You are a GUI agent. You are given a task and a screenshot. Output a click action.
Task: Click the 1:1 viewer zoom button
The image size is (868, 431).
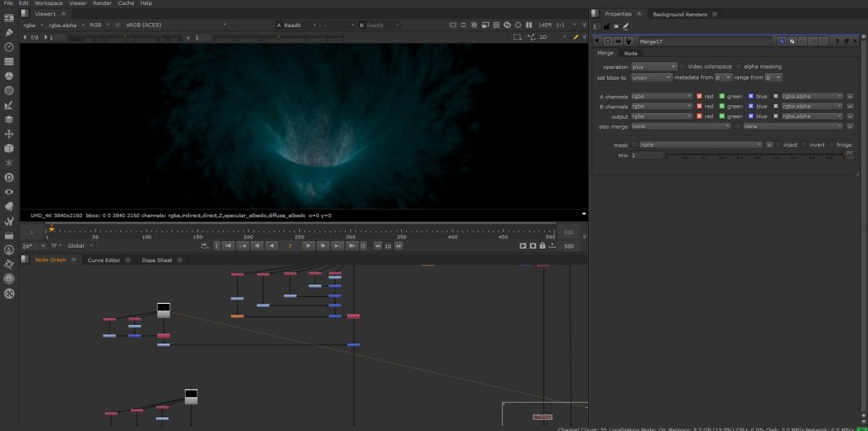pos(560,25)
